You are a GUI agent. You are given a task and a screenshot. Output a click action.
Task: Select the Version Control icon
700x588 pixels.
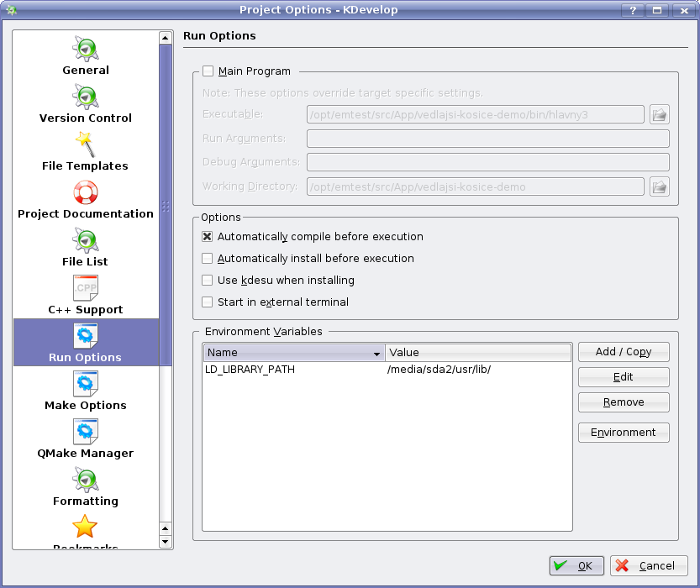tap(86, 97)
